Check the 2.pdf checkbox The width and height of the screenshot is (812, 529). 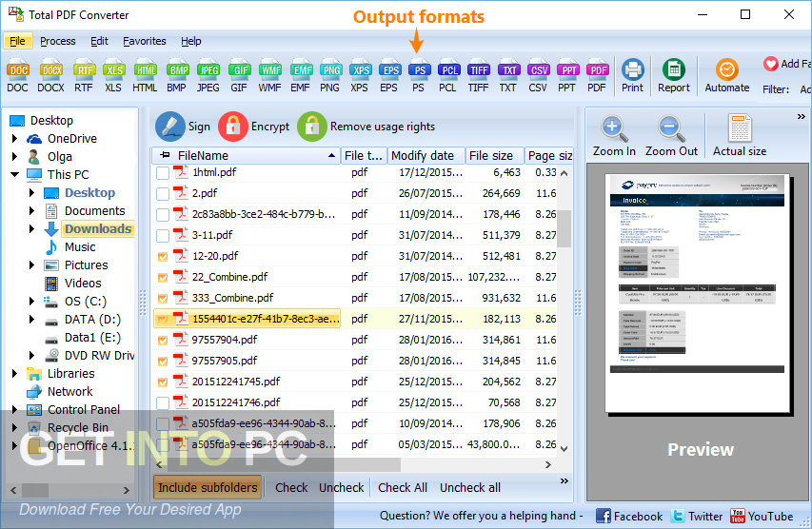tap(163, 193)
